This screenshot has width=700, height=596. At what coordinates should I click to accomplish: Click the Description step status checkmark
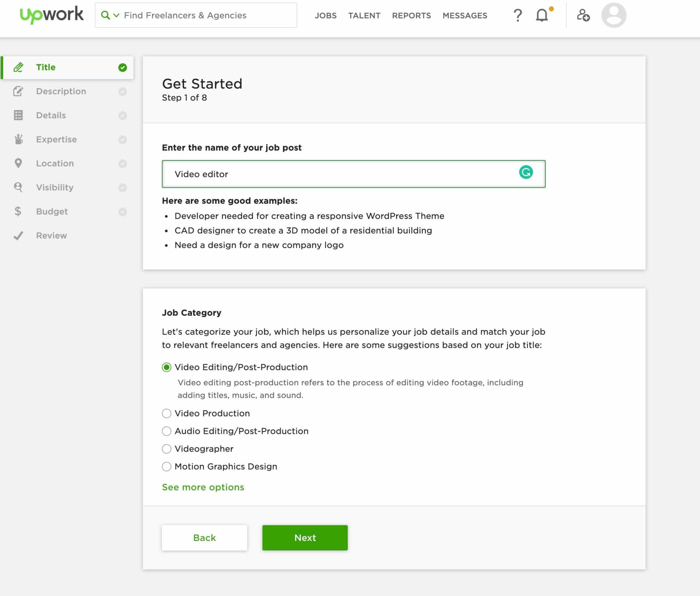[x=122, y=92]
